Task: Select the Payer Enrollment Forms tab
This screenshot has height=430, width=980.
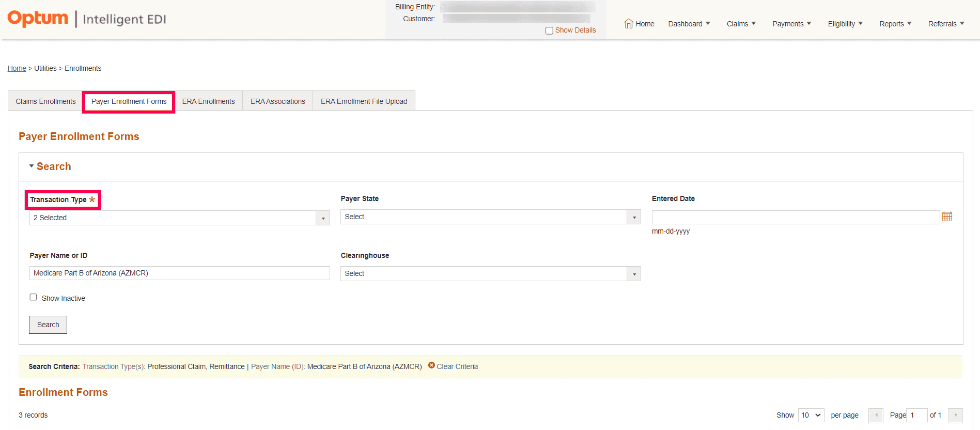Action: [x=129, y=101]
